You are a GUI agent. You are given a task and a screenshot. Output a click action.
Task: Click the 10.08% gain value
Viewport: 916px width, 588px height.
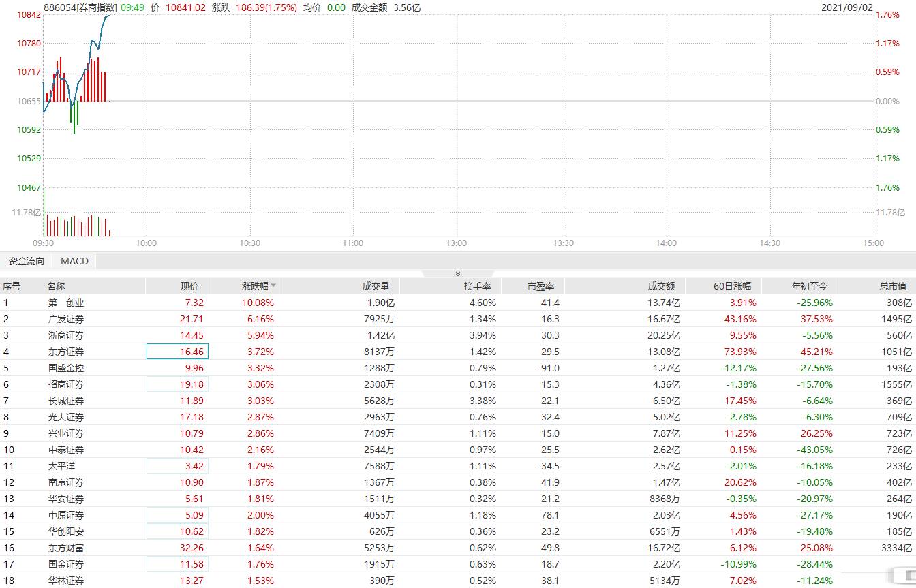click(x=258, y=303)
